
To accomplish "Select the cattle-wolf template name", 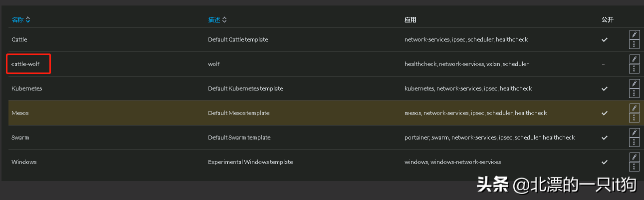I will coord(25,64).
